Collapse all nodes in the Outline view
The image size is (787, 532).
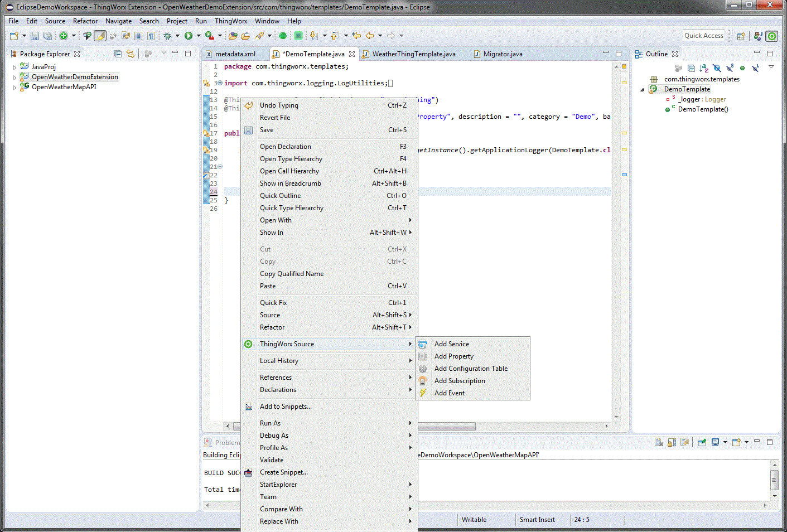pyautogui.click(x=691, y=69)
